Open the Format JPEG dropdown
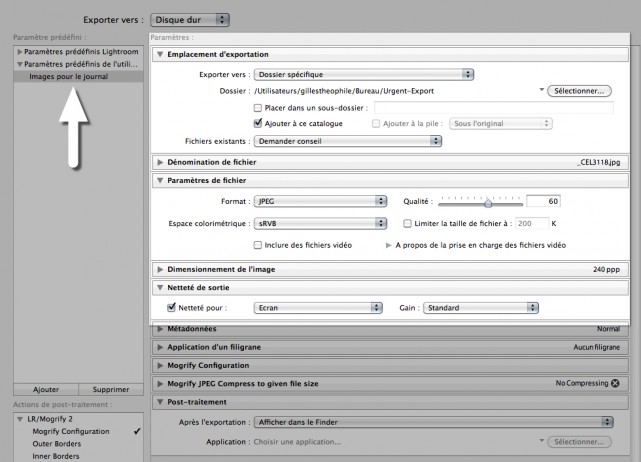 pos(320,201)
